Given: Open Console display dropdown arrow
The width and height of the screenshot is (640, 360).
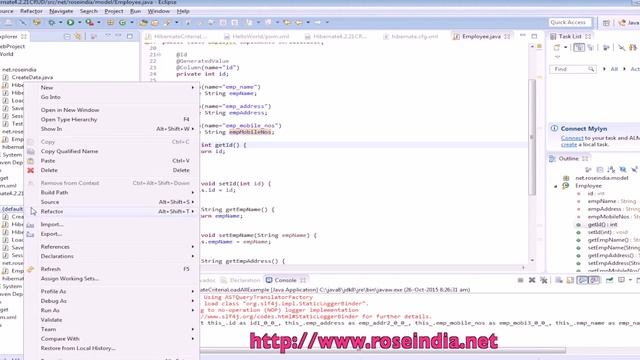Looking at the screenshot, I should coord(630,280).
